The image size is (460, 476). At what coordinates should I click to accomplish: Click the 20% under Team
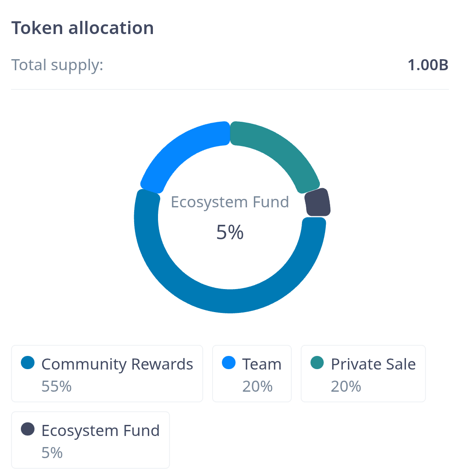(257, 386)
